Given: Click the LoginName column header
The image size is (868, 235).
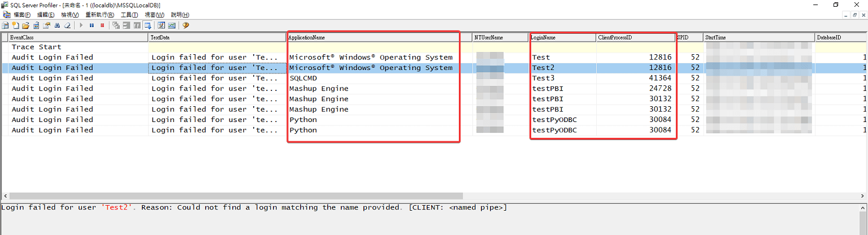Looking at the screenshot, I should coord(562,37).
